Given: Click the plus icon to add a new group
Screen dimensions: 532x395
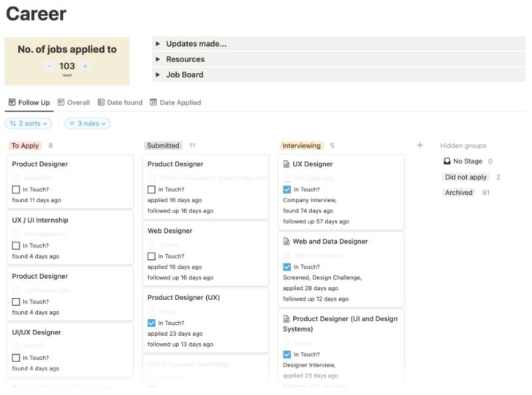Looking at the screenshot, I should [420, 145].
